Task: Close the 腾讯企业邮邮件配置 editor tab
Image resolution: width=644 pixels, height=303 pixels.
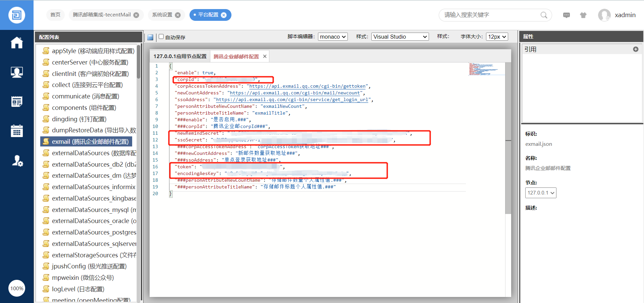Action: pyautogui.click(x=265, y=56)
